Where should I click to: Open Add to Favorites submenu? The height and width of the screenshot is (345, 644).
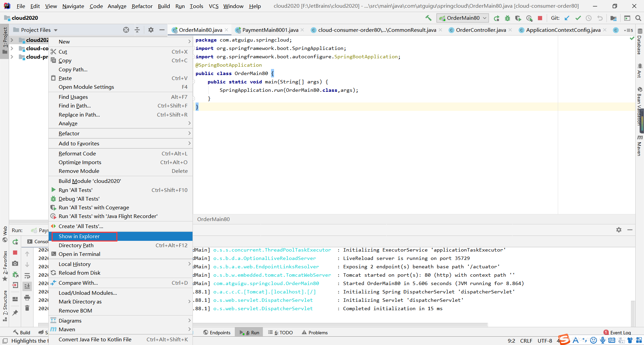(121, 143)
